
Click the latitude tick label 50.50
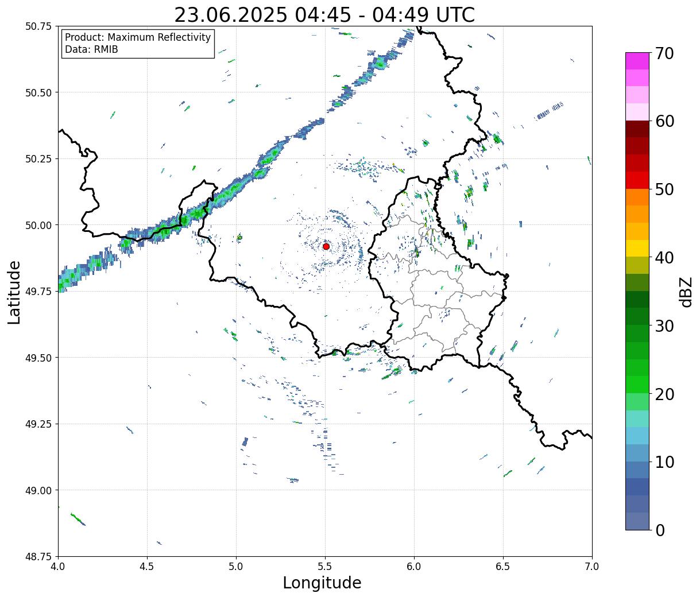tap(38, 92)
